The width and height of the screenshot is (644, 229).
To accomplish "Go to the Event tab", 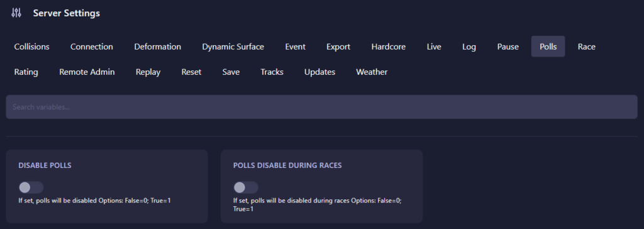I will pos(296,47).
